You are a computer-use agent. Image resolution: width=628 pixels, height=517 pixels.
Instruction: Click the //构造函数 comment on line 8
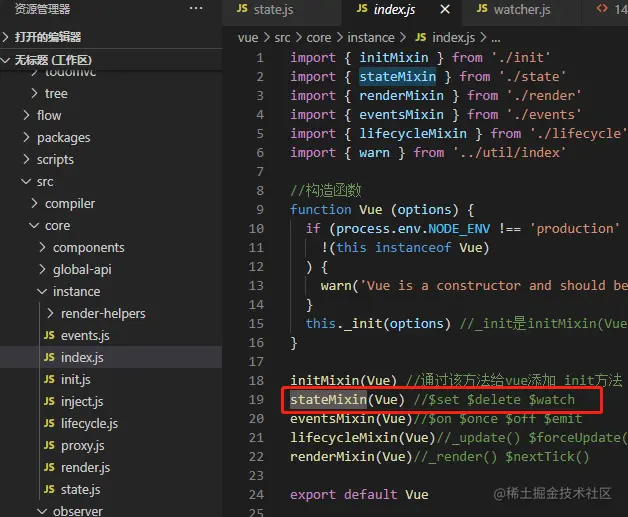(x=326, y=190)
